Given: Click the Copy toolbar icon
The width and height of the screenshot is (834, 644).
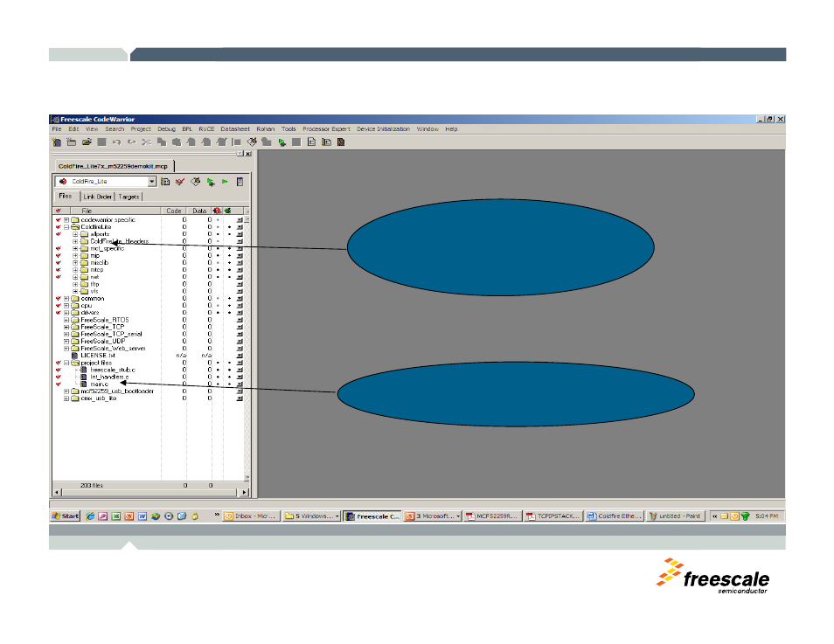Looking at the screenshot, I should point(162,142).
